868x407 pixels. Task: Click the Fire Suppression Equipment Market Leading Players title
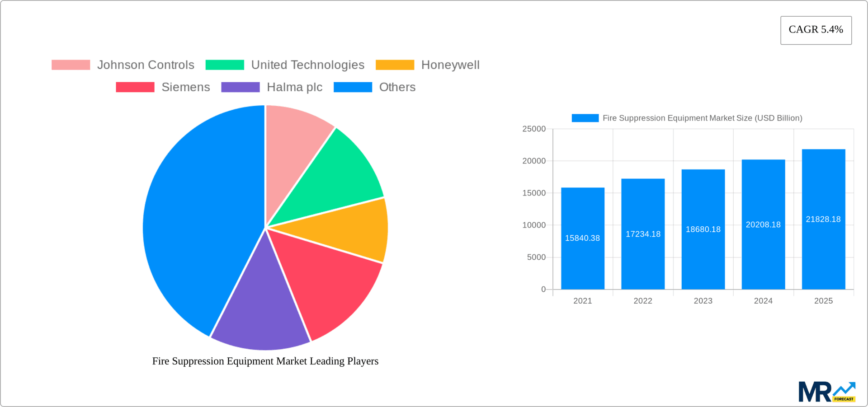265,361
